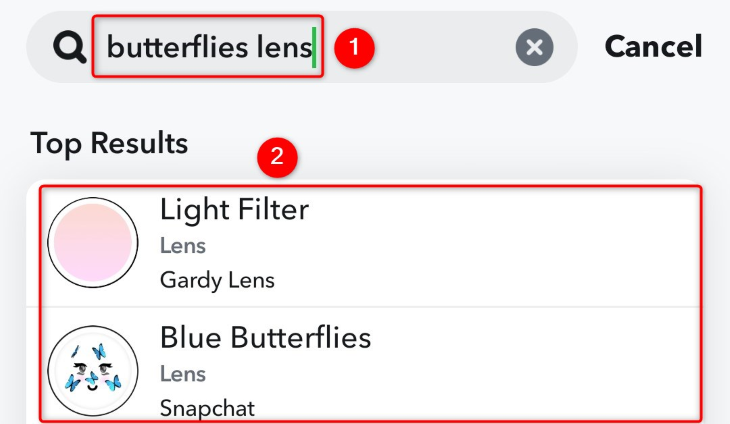The image size is (730, 424).
Task: Tap the Snapchat creator name
Action: [x=207, y=408]
